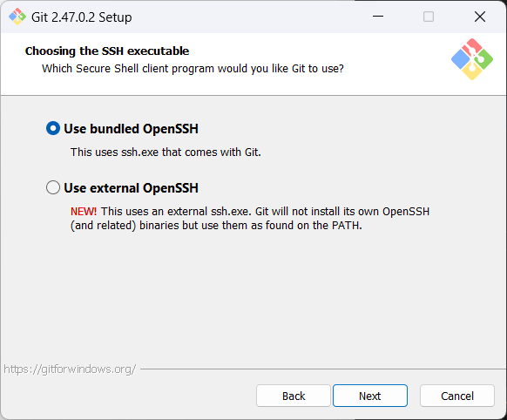This screenshot has width=507, height=420.
Task: Click the red NEW! label
Action: 84,212
